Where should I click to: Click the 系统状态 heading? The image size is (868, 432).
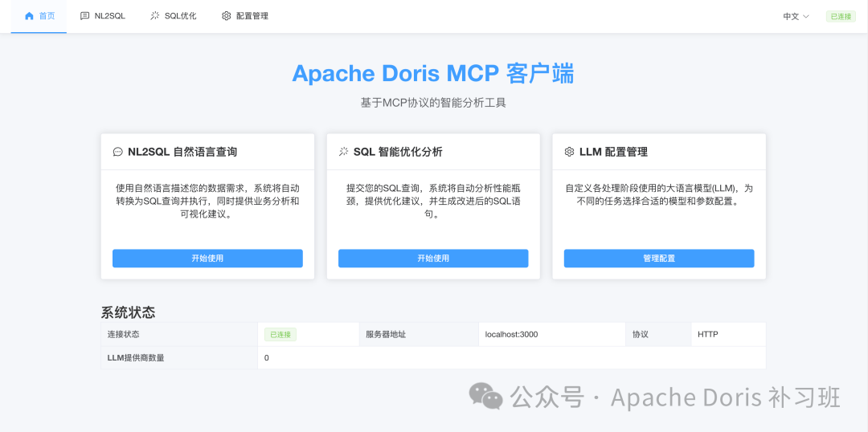point(128,312)
